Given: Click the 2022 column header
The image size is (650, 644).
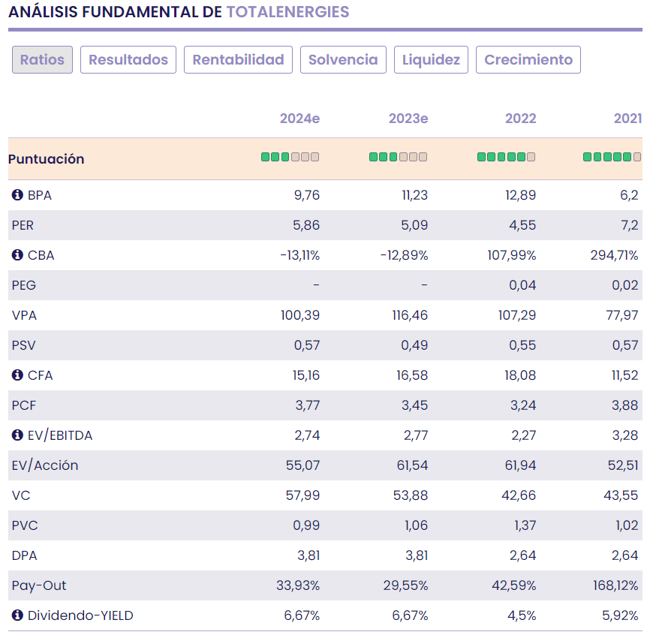Looking at the screenshot, I should click(520, 119).
